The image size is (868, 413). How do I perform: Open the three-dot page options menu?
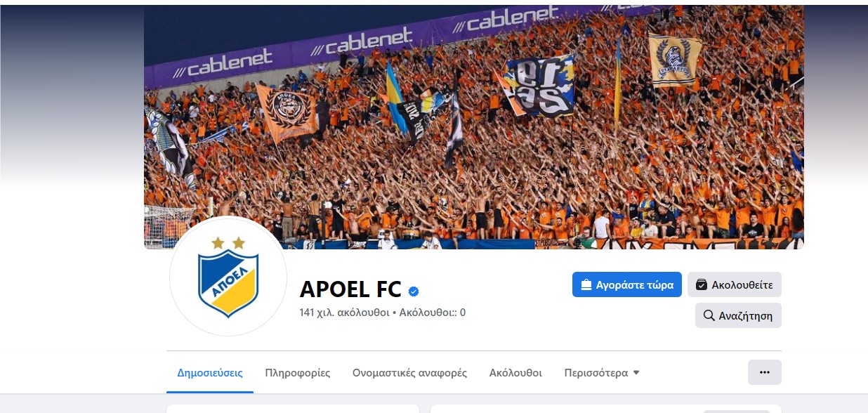click(x=765, y=372)
